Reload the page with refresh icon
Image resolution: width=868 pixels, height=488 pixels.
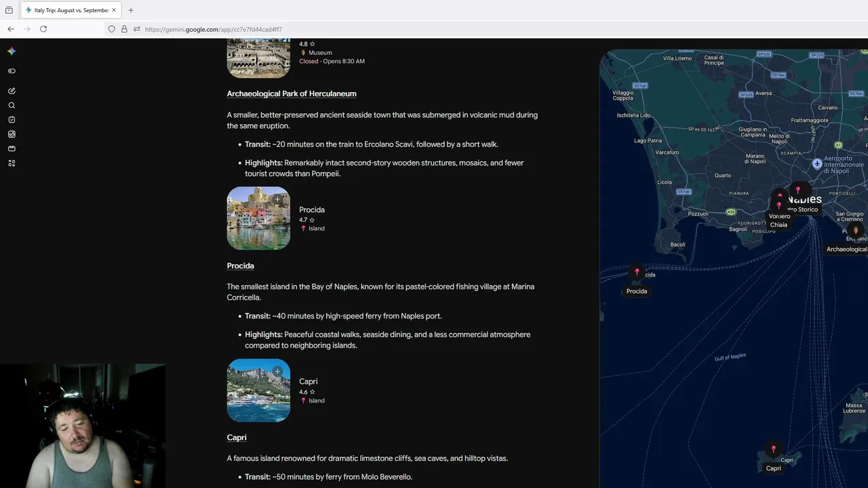43,29
